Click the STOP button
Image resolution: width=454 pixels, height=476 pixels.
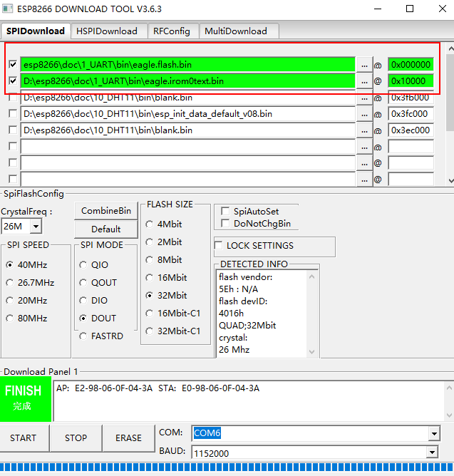point(76,438)
